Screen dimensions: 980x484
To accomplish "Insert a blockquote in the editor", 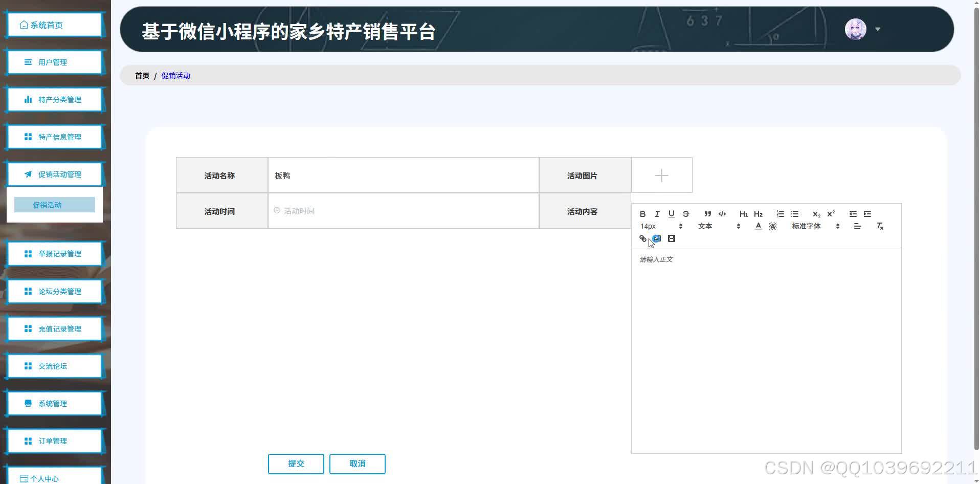I will pyautogui.click(x=707, y=214).
